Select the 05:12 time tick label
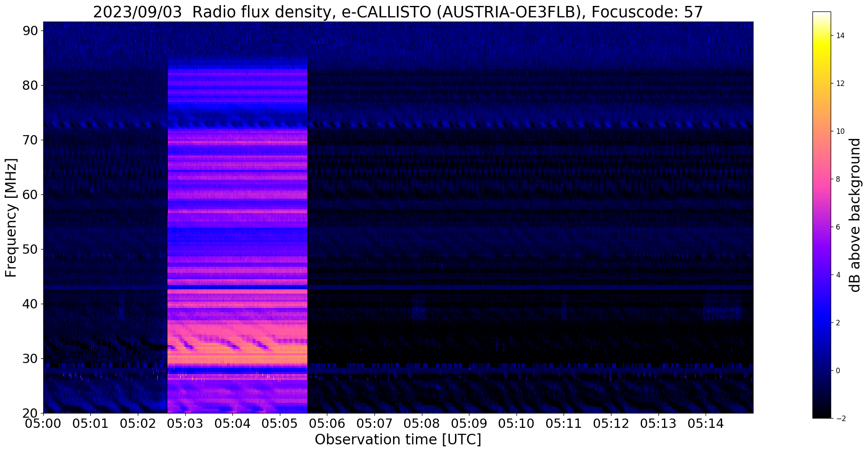 tap(611, 423)
